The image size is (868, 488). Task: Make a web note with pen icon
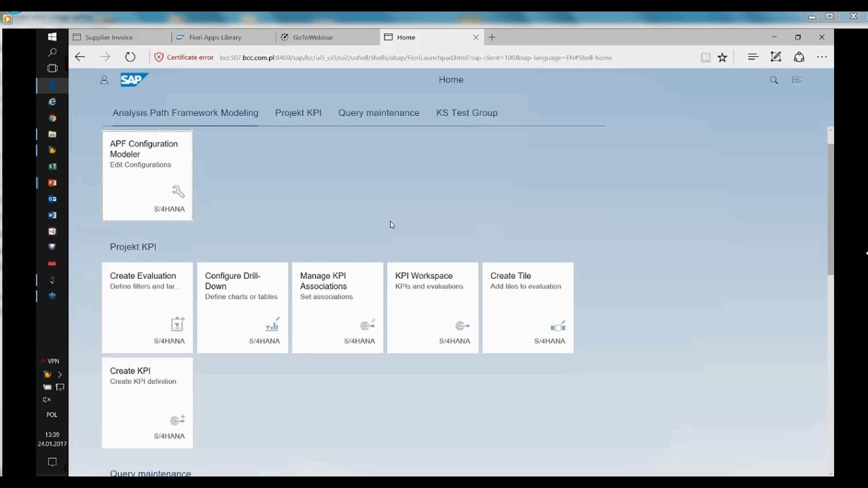click(776, 57)
